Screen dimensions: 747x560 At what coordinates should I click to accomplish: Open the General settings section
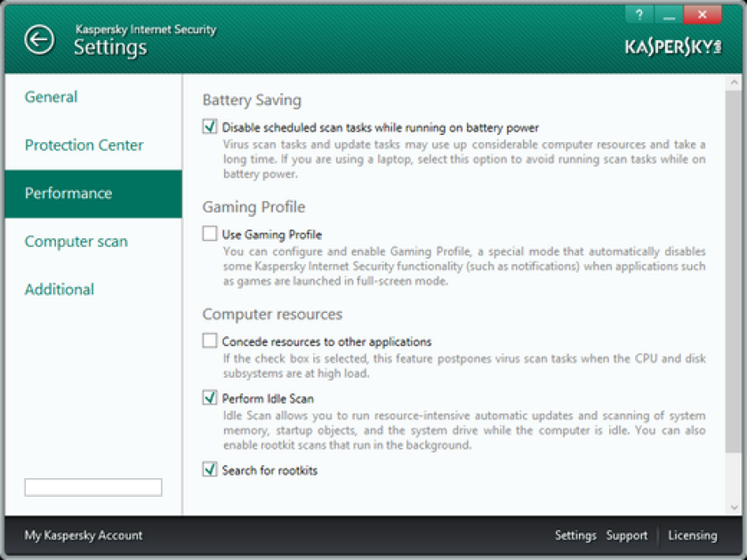[51, 97]
